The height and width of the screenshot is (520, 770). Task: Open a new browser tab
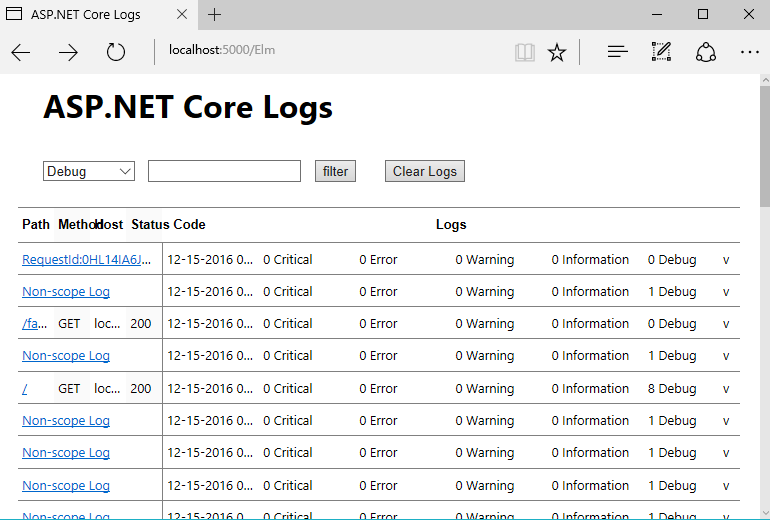click(x=215, y=15)
